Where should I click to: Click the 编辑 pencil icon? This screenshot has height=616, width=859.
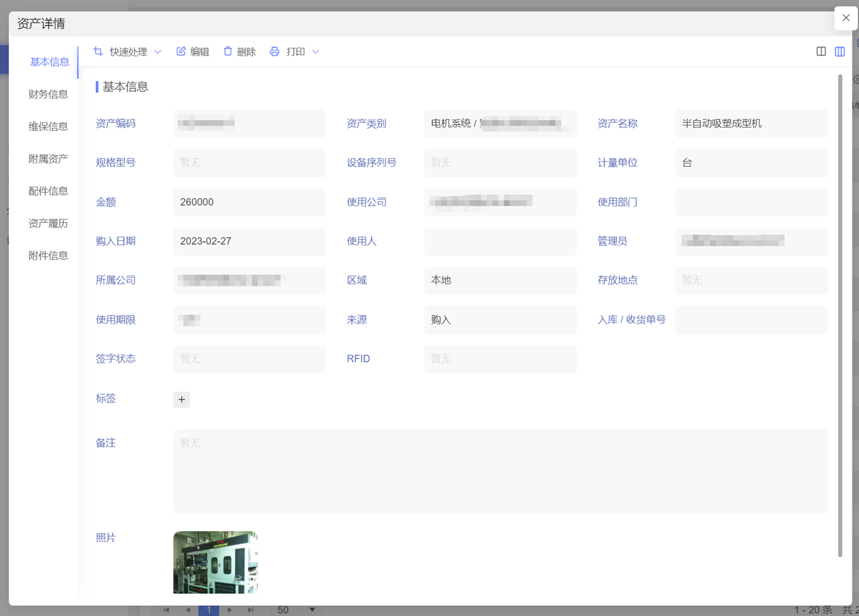pyautogui.click(x=181, y=52)
